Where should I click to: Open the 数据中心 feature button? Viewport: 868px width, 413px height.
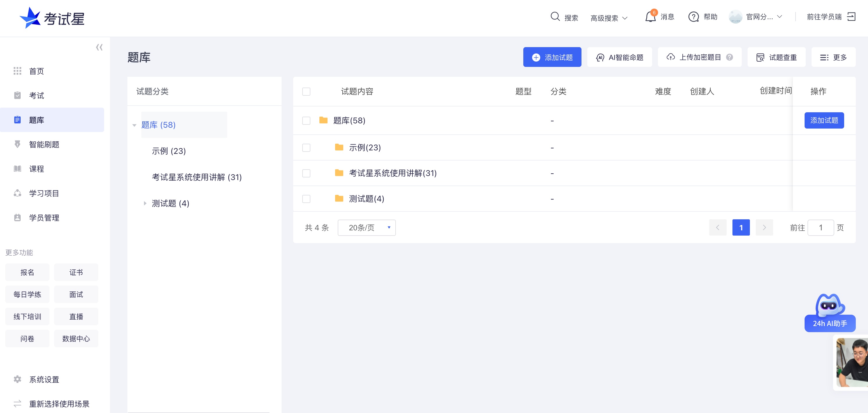point(76,339)
